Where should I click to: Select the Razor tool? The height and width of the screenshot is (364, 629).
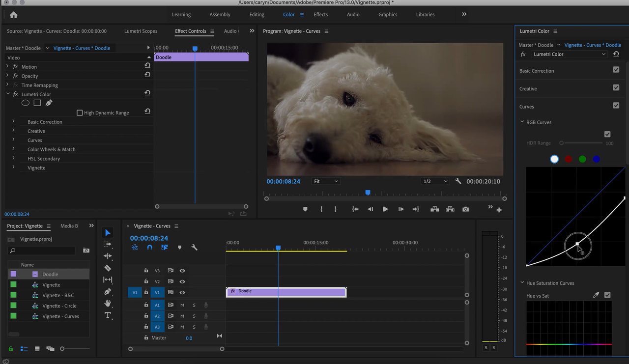coord(108,268)
